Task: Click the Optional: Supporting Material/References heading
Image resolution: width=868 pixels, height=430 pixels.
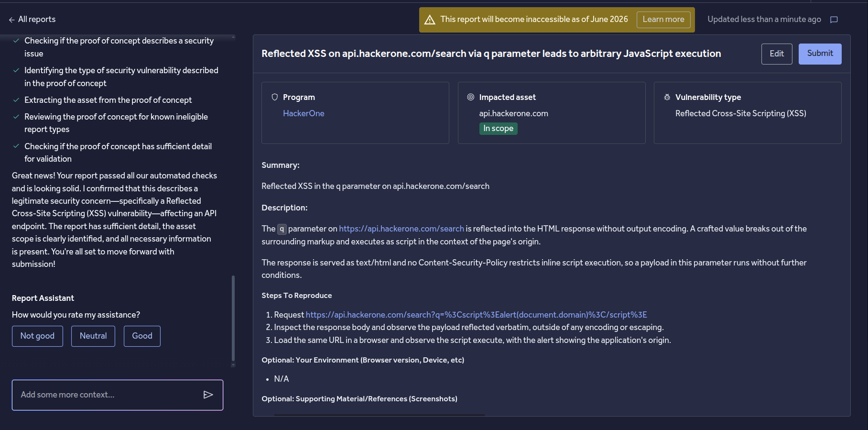Action: 359,399
